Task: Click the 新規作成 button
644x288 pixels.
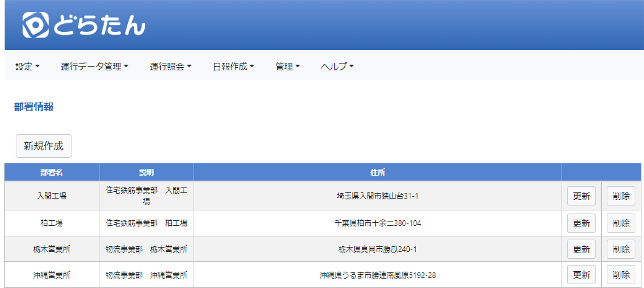Action: click(x=44, y=146)
